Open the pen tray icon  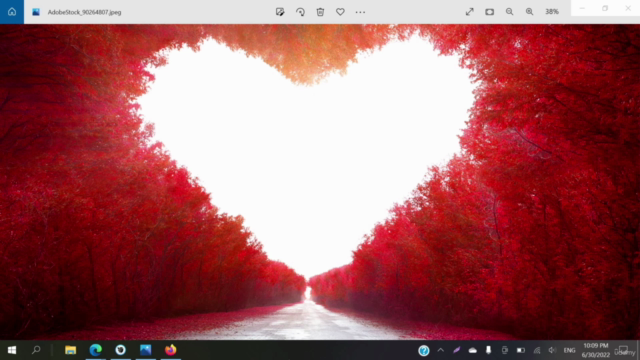457,350
